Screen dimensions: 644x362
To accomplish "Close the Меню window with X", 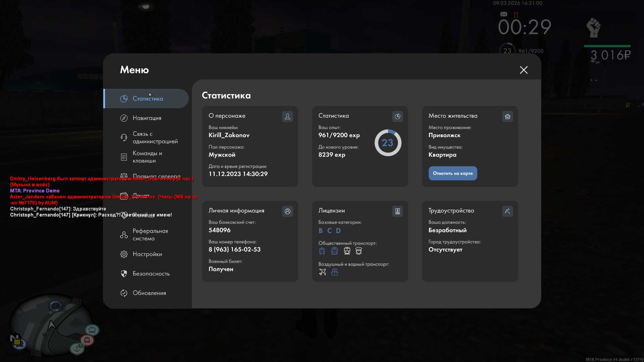I will click(x=524, y=70).
